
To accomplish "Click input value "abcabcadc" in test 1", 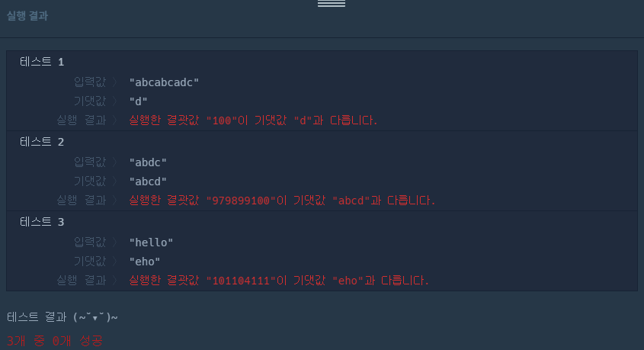I will coord(164,82).
